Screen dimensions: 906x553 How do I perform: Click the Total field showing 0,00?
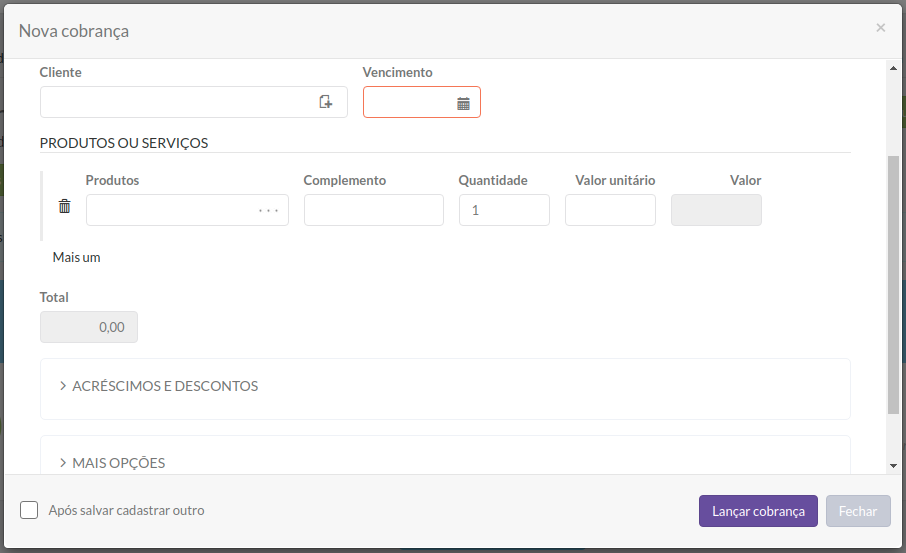(x=89, y=327)
